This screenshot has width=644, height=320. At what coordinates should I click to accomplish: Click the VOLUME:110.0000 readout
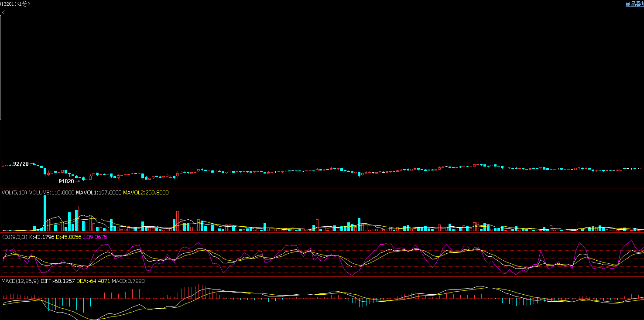(52, 193)
